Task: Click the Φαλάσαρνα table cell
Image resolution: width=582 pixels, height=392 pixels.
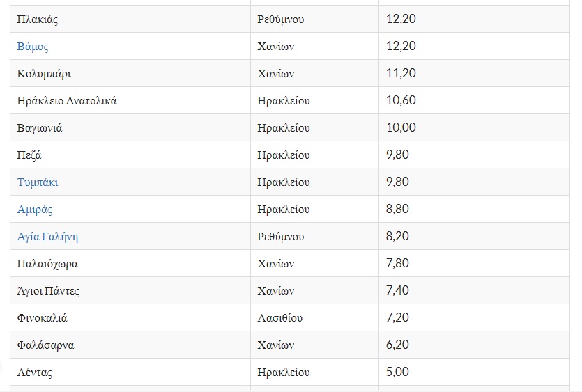Action: point(45,345)
